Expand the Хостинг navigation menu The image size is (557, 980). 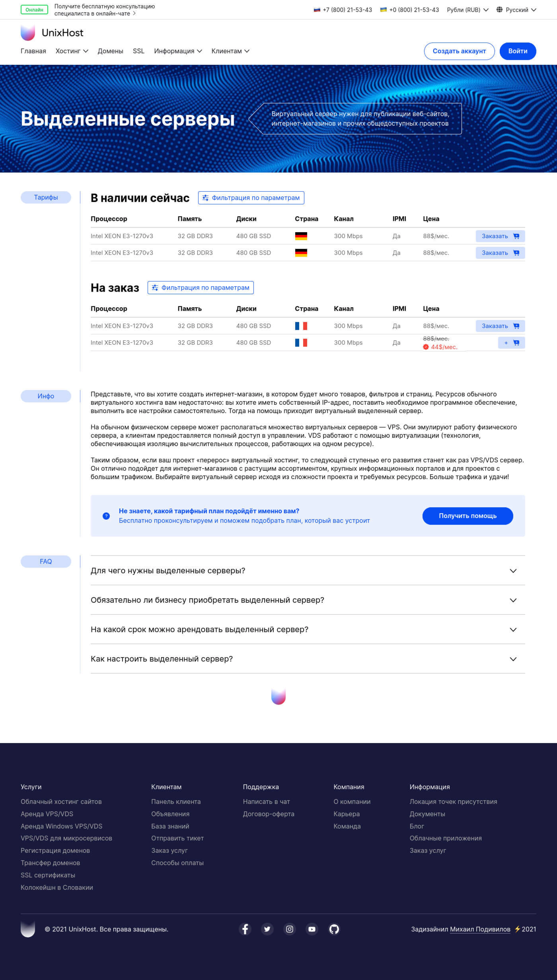pos(72,51)
